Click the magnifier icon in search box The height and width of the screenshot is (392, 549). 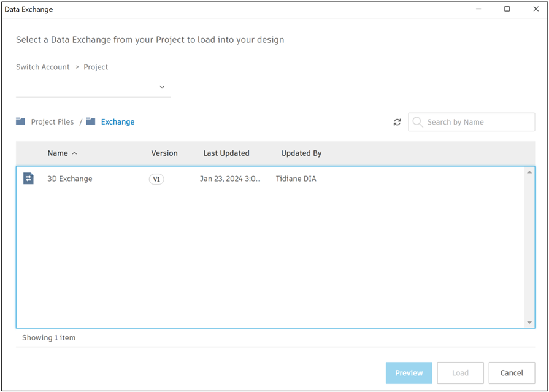coord(418,122)
